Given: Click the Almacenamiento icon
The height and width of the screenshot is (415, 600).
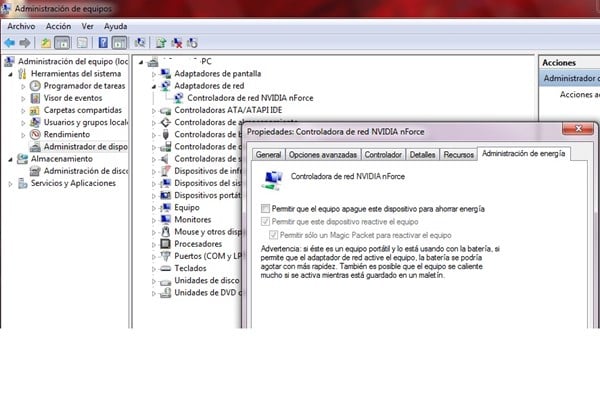Looking at the screenshot, I should click(x=23, y=159).
